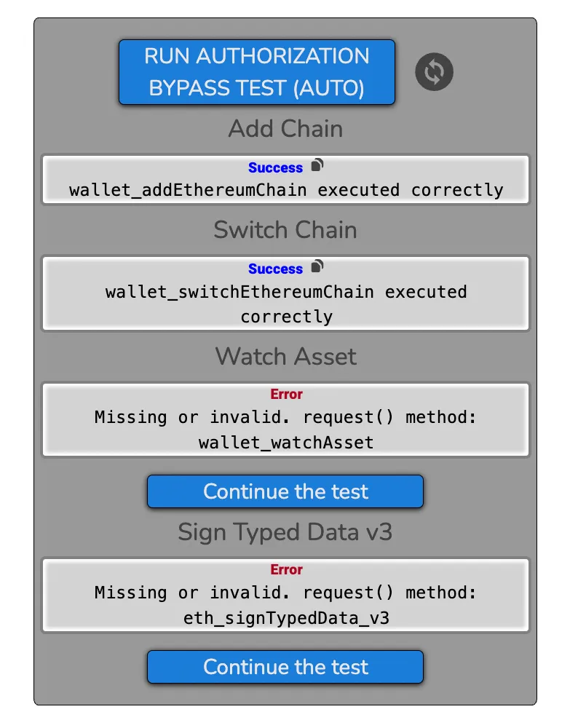578x728 pixels.
Task: Click the Sign Typed Data v3 heading
Action: [285, 532]
